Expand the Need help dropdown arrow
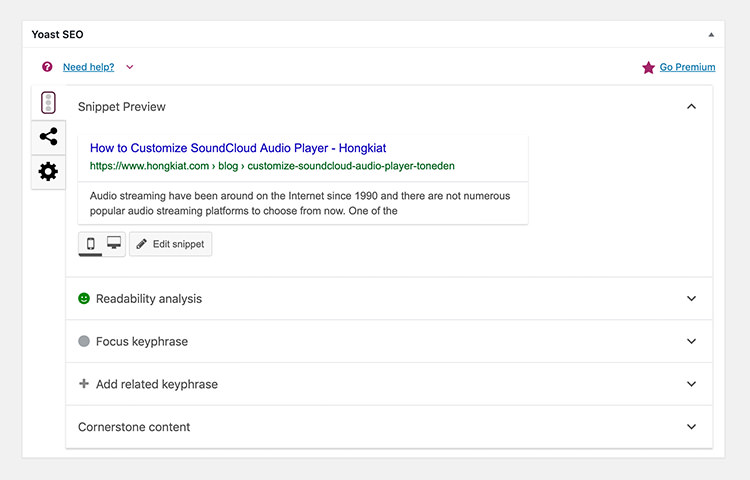The width and height of the screenshot is (750, 480). coord(130,67)
